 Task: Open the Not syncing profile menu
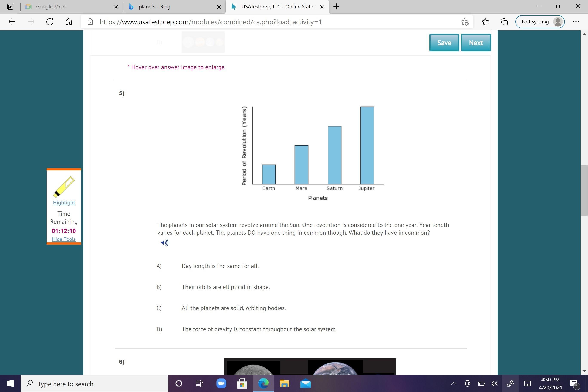[x=540, y=22]
